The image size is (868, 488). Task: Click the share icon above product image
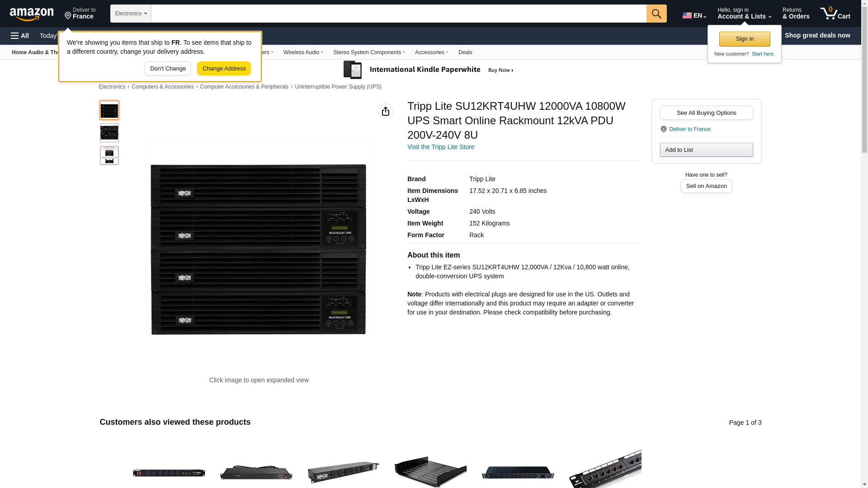click(385, 111)
